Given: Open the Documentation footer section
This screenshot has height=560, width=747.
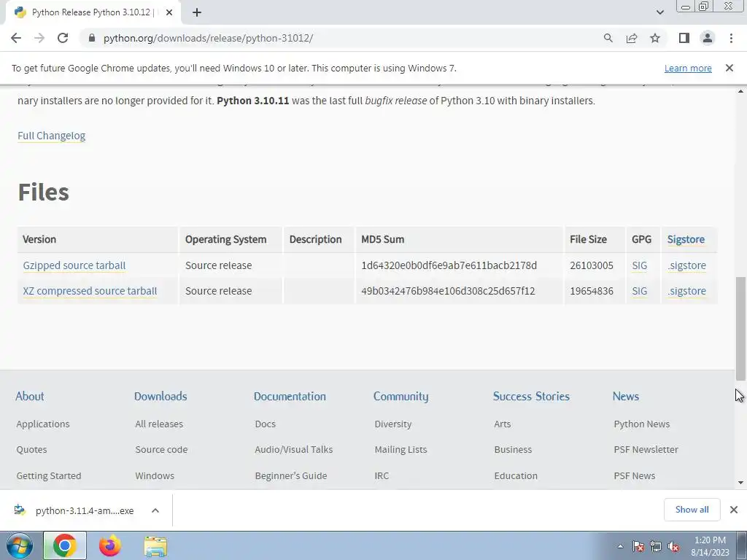Looking at the screenshot, I should tap(290, 396).
